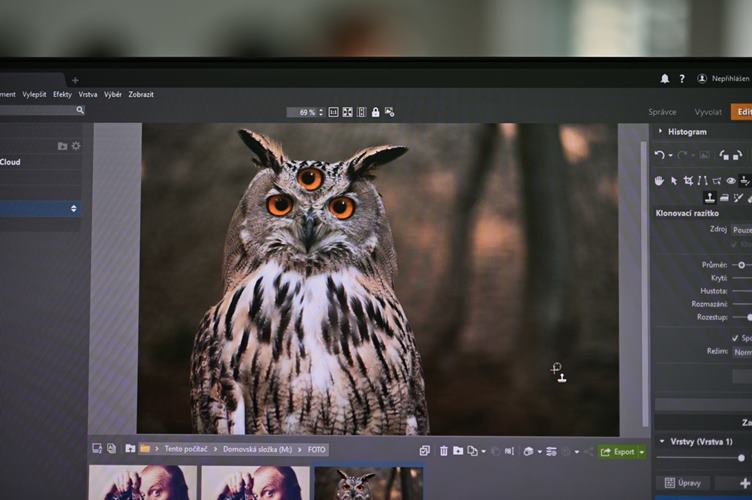Click the 1:1 zoom icon
The width and height of the screenshot is (752, 500).
[x=333, y=112]
